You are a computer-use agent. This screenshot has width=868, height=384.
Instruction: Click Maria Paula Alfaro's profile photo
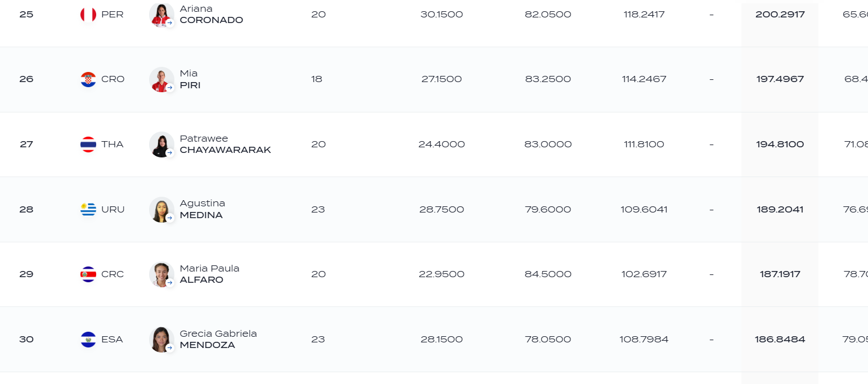click(x=161, y=274)
